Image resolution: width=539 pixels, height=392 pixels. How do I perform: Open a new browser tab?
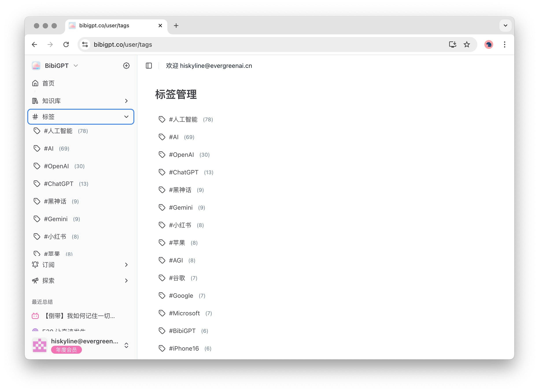coord(176,26)
